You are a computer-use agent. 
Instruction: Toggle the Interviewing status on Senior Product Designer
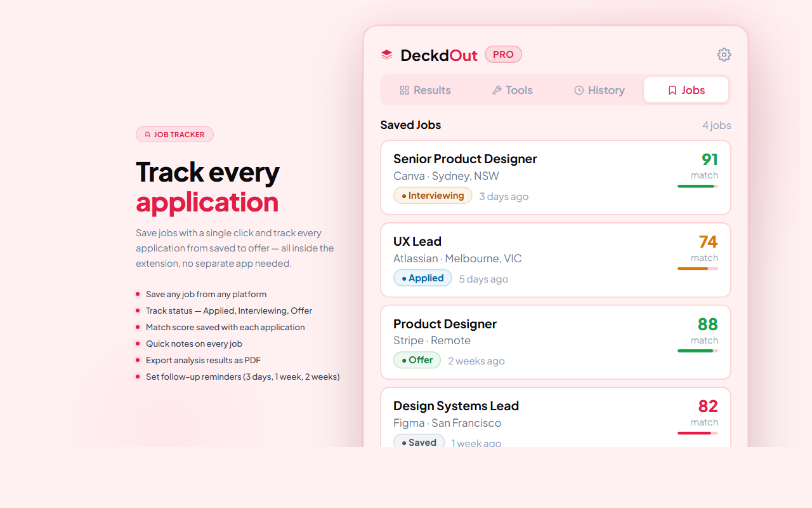(x=433, y=196)
